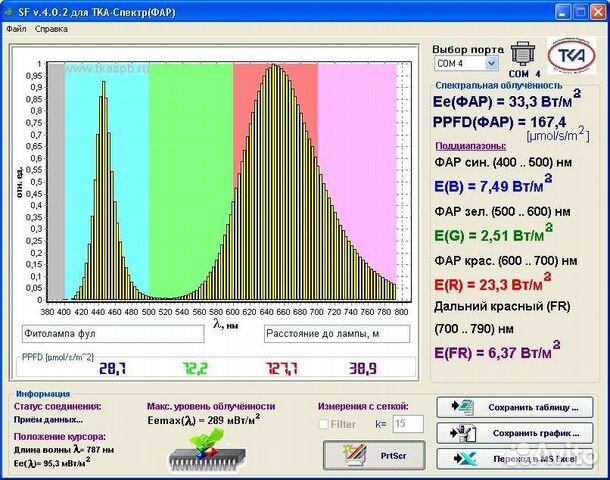The image size is (610, 480).
Task: Click the Excel icon beside Переход в MS Excel
Action: (462, 458)
